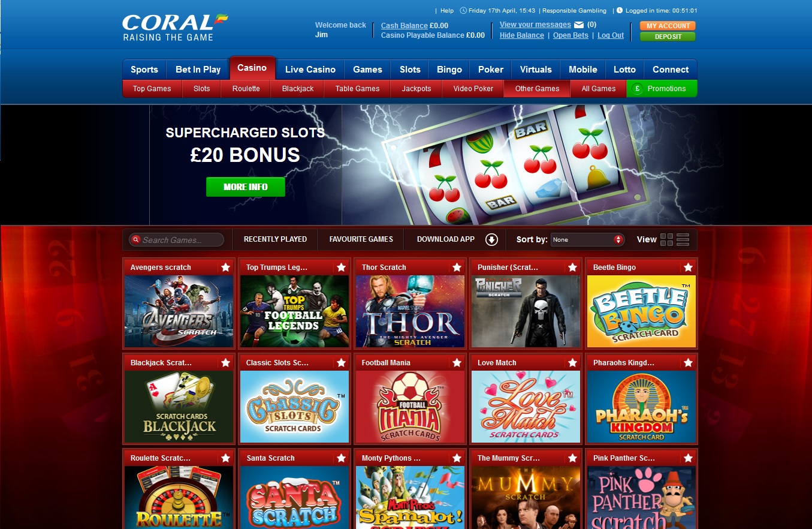Go to the Live Casino tab
Screen dimensions: 812x529
point(310,70)
